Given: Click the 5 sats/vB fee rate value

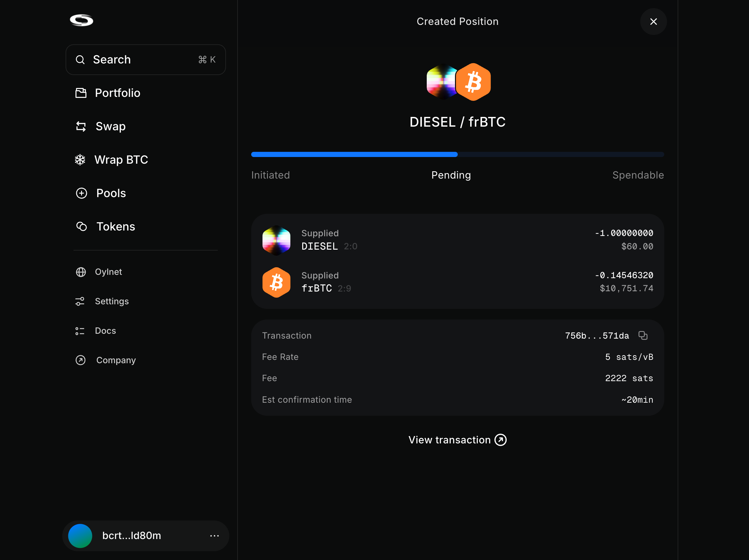Looking at the screenshot, I should [629, 357].
